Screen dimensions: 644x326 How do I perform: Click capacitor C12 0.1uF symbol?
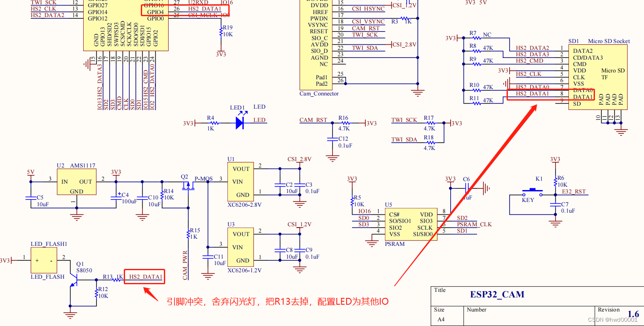332,139
